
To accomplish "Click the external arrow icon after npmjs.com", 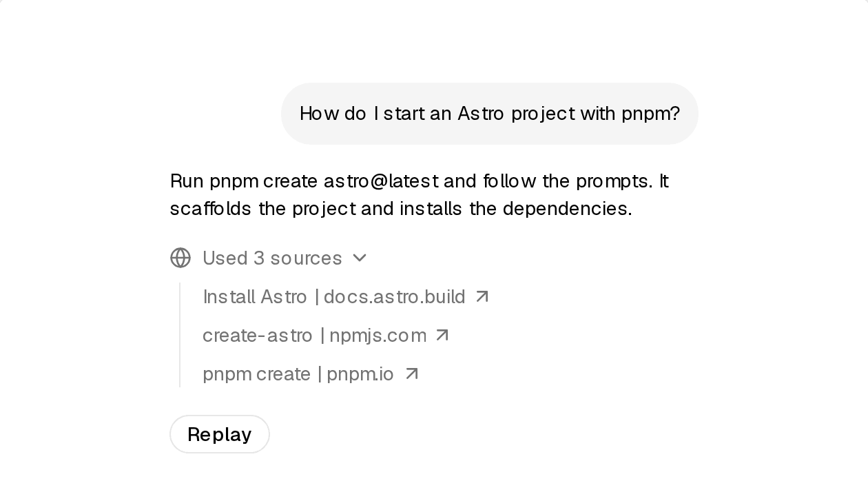I will coord(443,335).
